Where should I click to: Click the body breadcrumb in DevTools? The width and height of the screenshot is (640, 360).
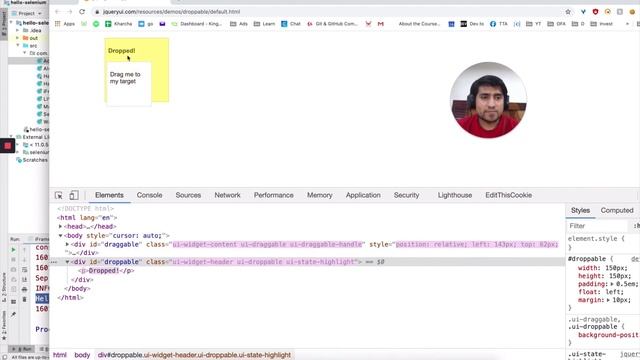tap(82, 355)
